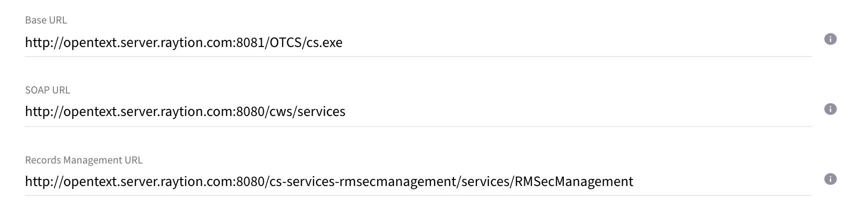Click the "Base URL" field label
Image resolution: width=868 pixels, height=214 pixels.
(x=46, y=20)
